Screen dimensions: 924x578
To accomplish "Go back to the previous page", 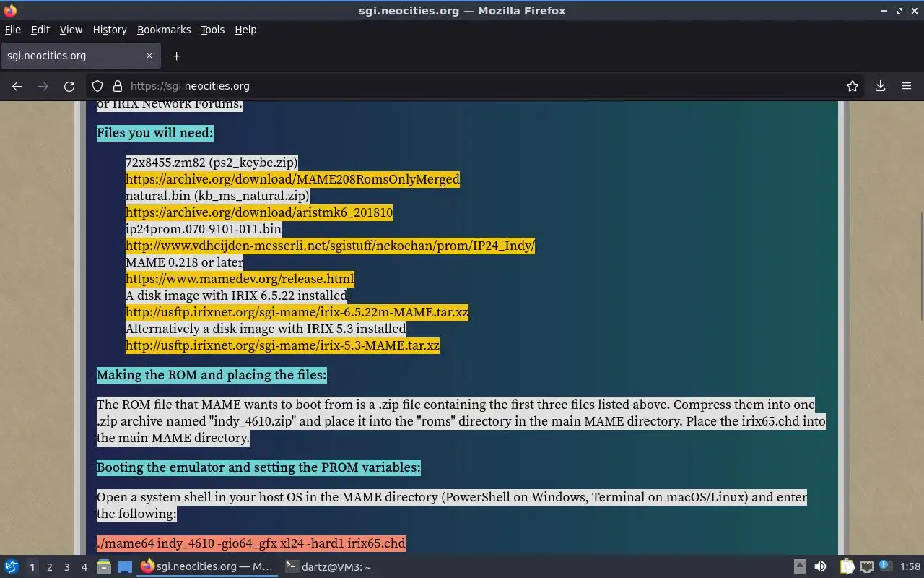I will click(17, 86).
